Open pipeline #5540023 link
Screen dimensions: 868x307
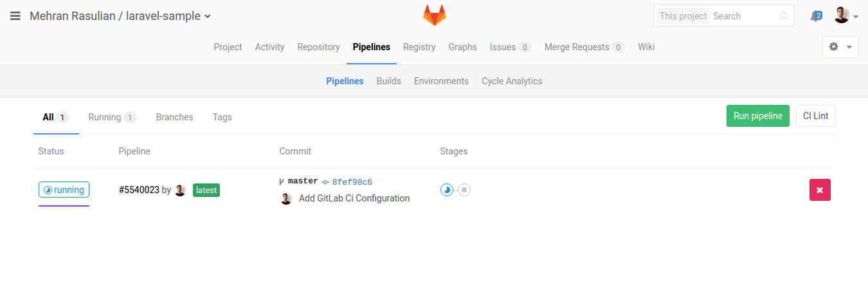pos(139,190)
